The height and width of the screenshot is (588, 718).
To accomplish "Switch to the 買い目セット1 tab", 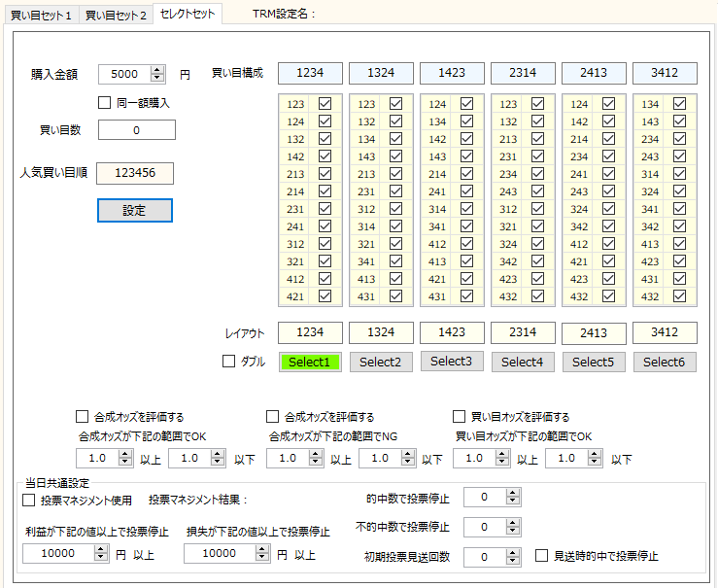I will coord(40,16).
